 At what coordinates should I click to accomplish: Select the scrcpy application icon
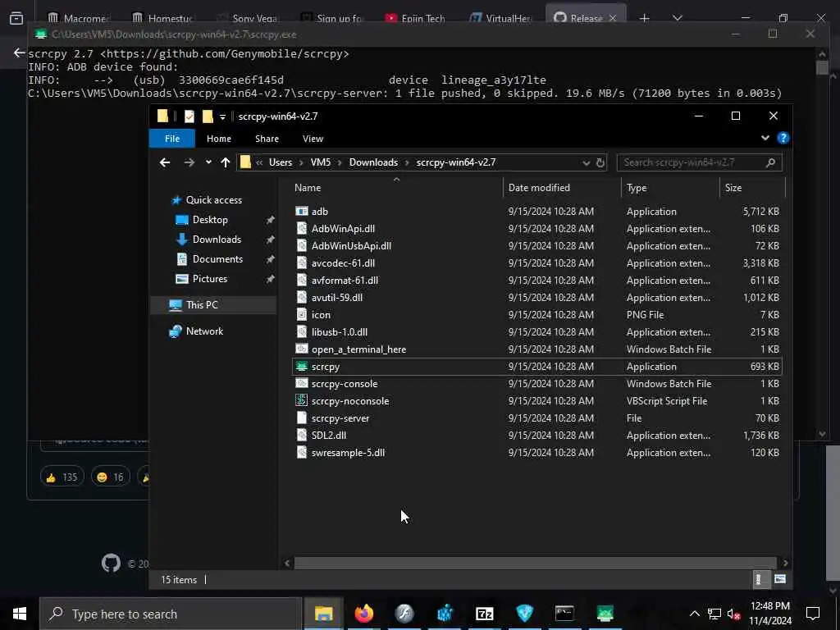pos(302,367)
